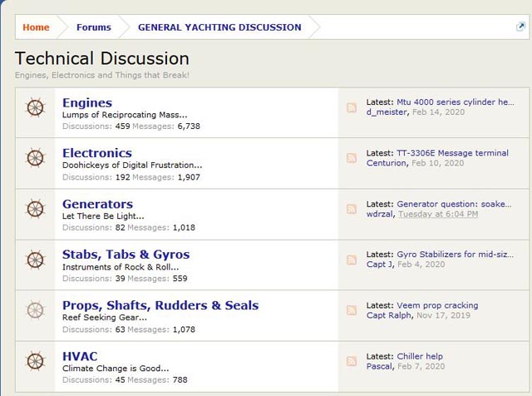Open GENERAL YACHTING DISCUSSION breadcrumb
This screenshot has height=396, width=532.
(x=219, y=27)
